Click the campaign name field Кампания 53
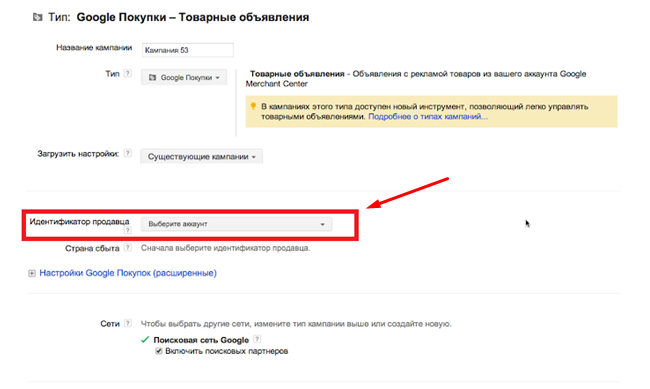The image size is (650, 389). click(188, 50)
